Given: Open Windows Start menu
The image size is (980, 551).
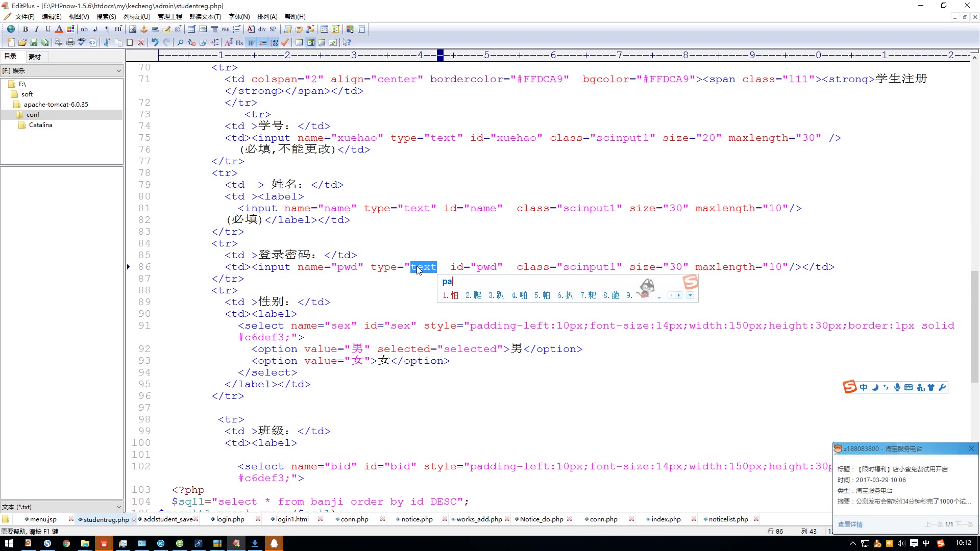Looking at the screenshot, I should (9, 543).
